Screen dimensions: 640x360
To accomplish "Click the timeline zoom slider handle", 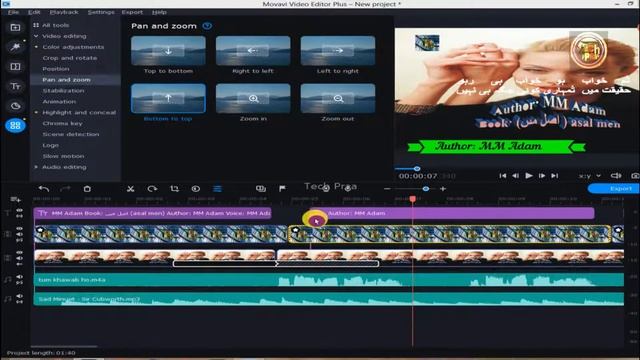I will [426, 189].
